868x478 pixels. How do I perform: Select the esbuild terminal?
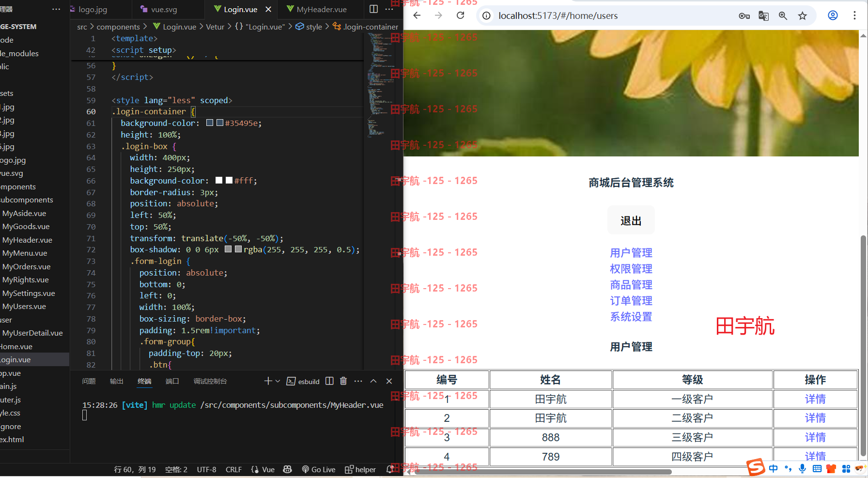[x=303, y=382]
